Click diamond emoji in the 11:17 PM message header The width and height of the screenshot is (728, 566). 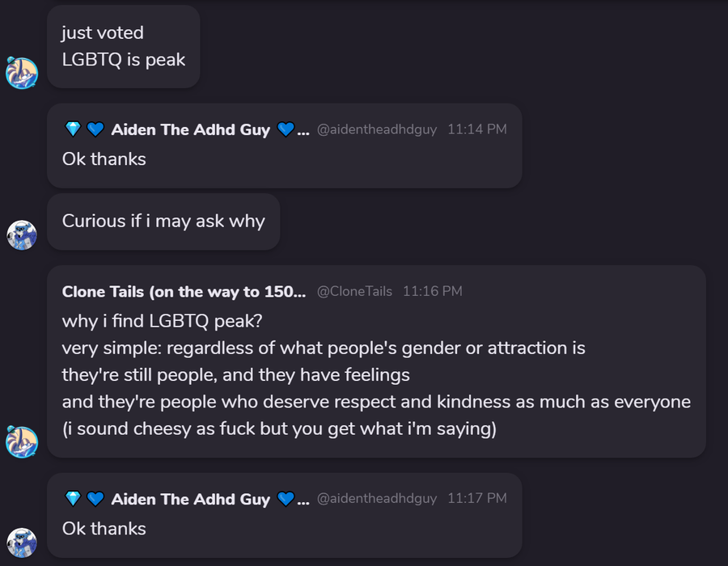[73, 499]
